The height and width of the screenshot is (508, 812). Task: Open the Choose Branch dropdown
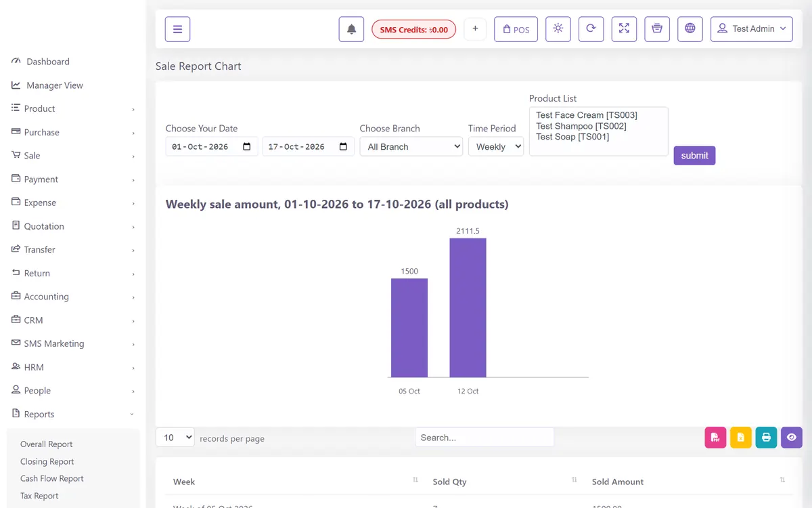pyautogui.click(x=411, y=146)
